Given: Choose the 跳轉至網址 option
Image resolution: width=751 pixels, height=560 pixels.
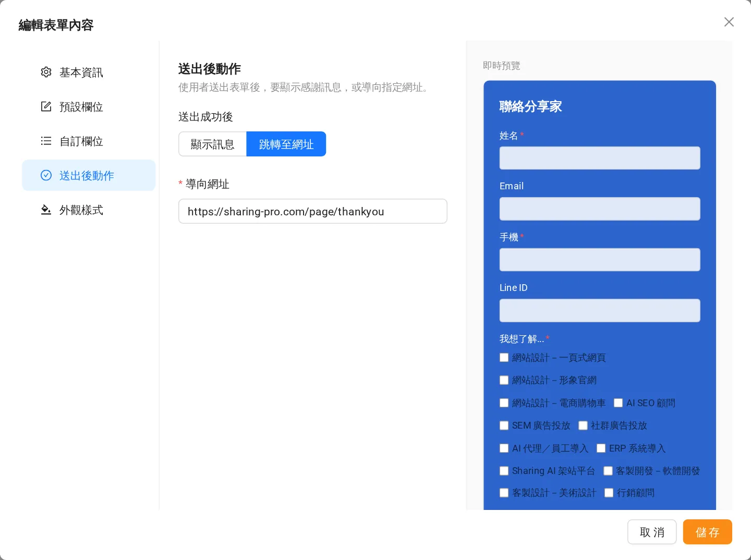Looking at the screenshot, I should coord(286,144).
